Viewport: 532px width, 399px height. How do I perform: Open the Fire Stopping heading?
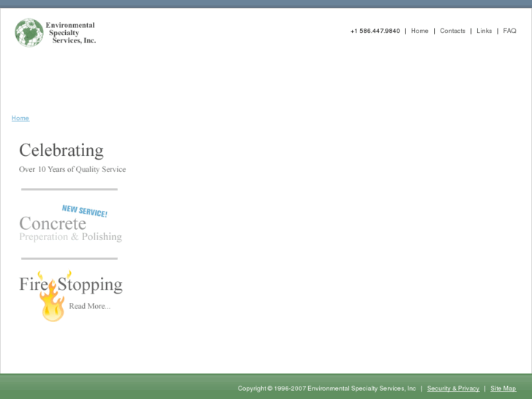tap(71, 284)
